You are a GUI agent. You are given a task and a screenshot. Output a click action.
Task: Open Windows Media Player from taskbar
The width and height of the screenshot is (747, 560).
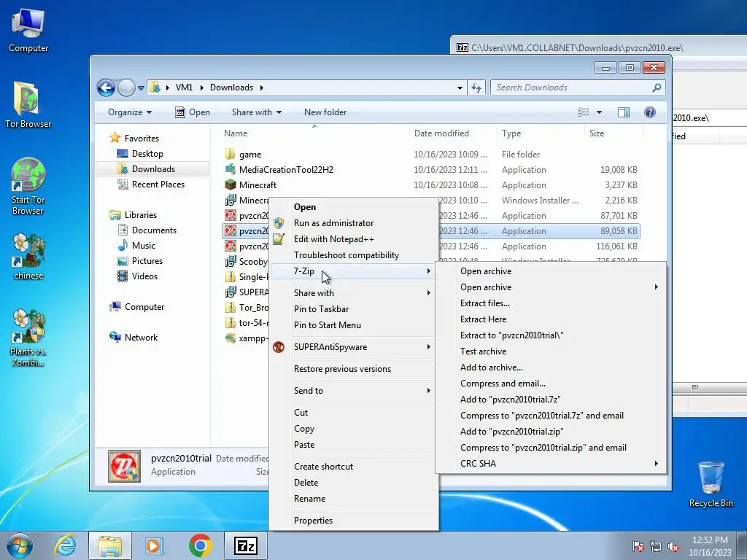click(155, 545)
